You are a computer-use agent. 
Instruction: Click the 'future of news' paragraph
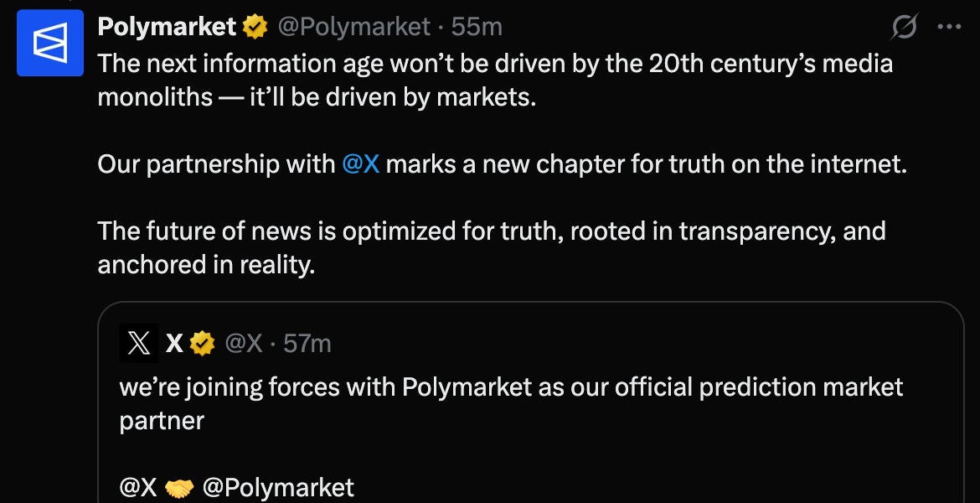coord(491,248)
